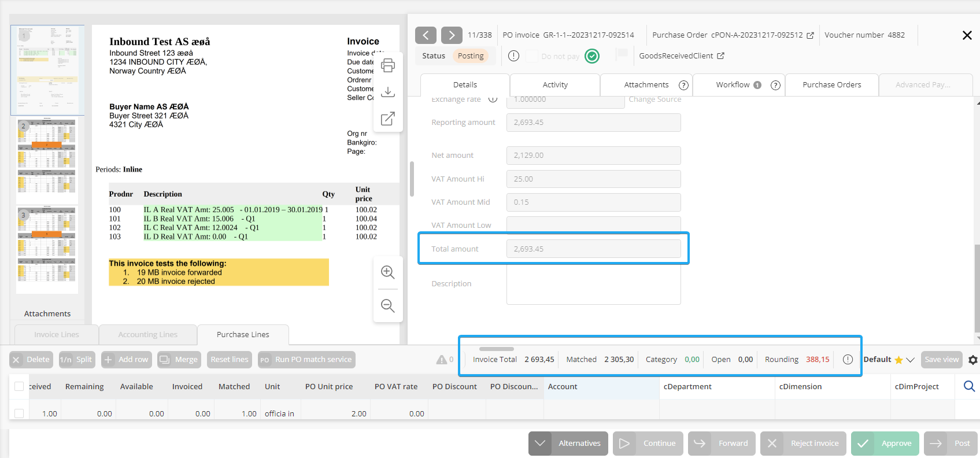Toggle the Do not pay checkbox
The width and height of the screenshot is (980, 458).
click(x=531, y=56)
